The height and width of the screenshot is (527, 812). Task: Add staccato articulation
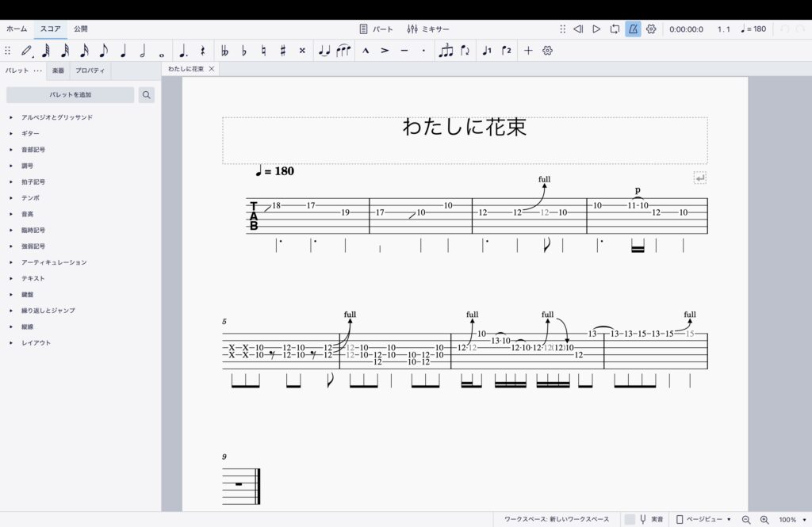[x=423, y=51]
